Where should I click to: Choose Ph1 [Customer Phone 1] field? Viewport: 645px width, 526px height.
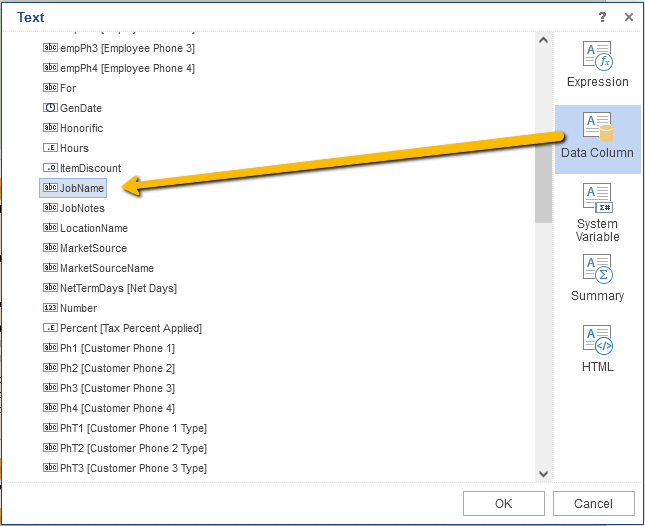point(116,348)
